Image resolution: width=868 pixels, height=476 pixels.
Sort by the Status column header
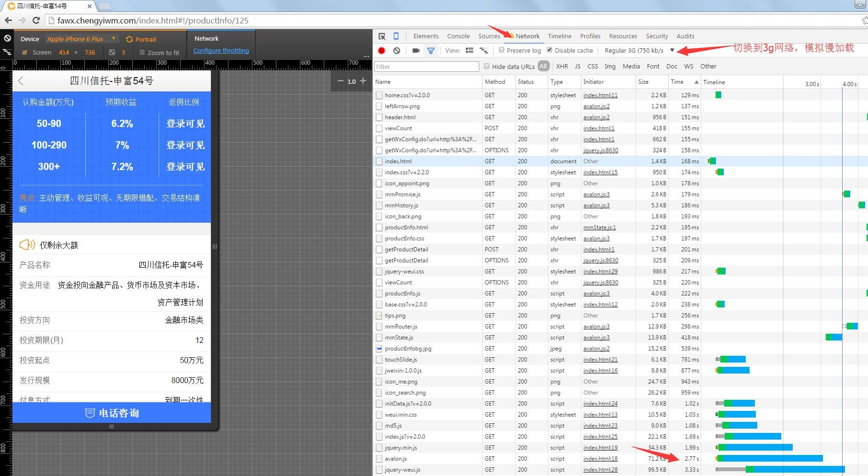click(x=532, y=82)
